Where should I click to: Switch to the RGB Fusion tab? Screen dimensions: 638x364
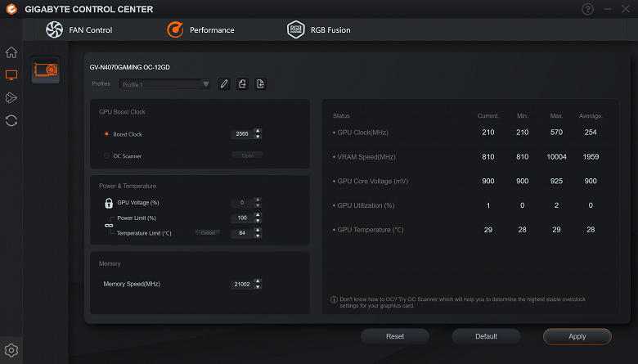(319, 30)
